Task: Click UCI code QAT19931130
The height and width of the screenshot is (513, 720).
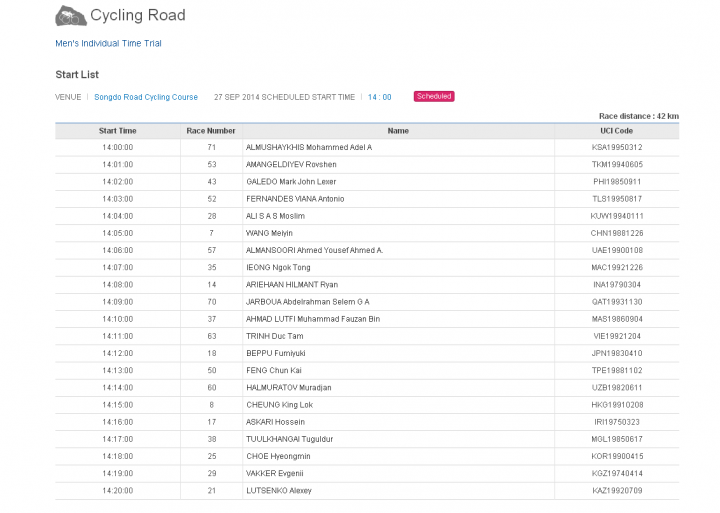Action: tap(617, 302)
